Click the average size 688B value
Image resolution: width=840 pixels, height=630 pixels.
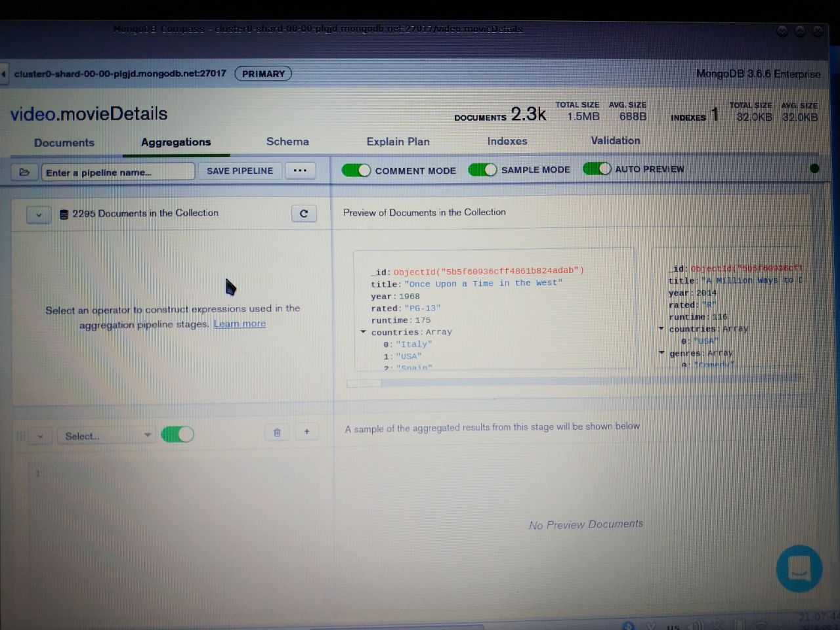pos(633,116)
